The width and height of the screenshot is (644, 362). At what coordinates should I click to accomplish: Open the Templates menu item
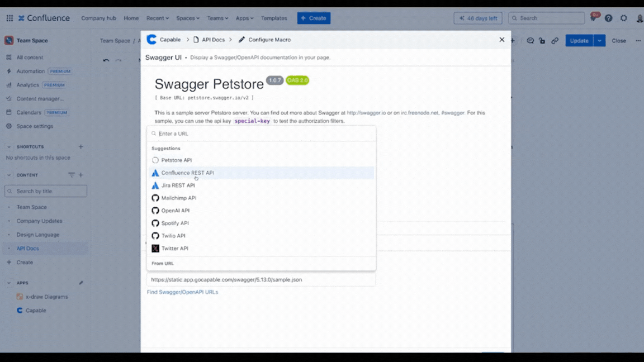pos(274,18)
